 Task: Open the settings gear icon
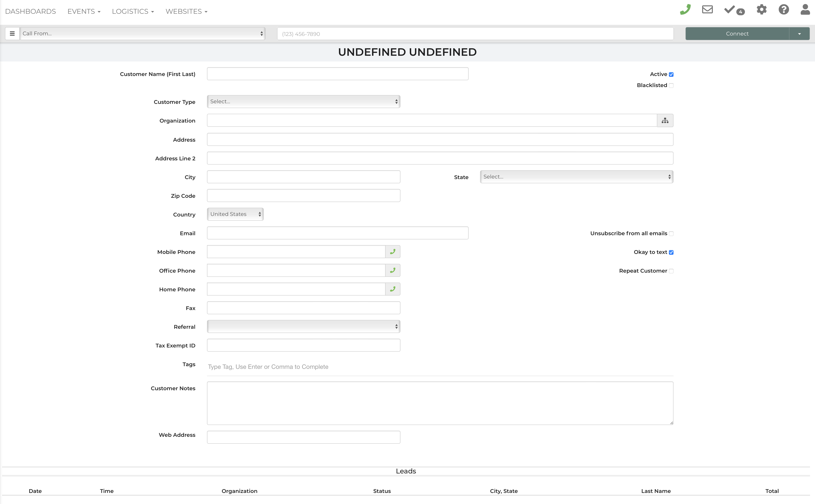[x=761, y=10]
